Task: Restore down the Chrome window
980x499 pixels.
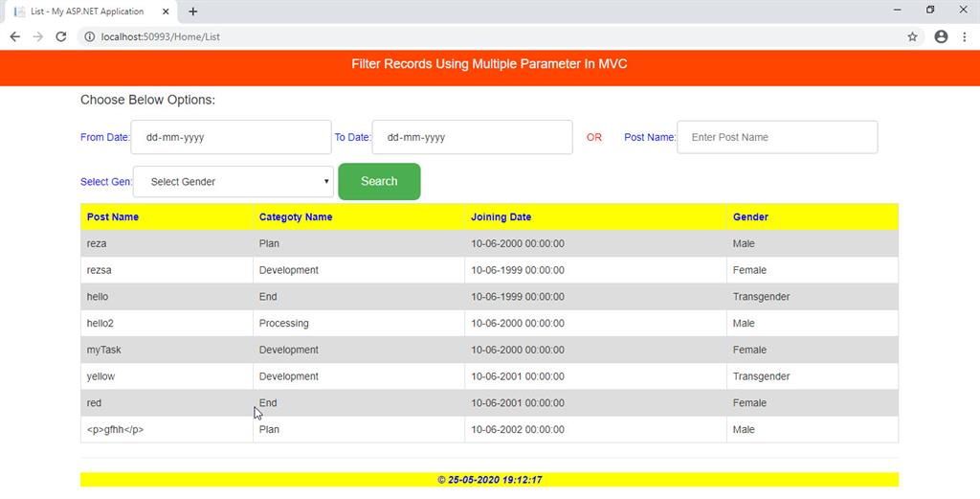Action: pos(930,10)
